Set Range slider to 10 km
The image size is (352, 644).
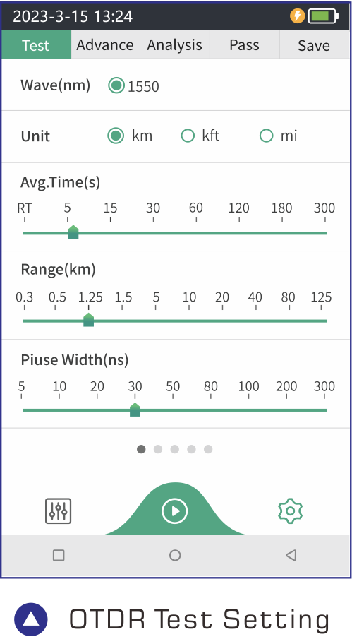(x=189, y=321)
